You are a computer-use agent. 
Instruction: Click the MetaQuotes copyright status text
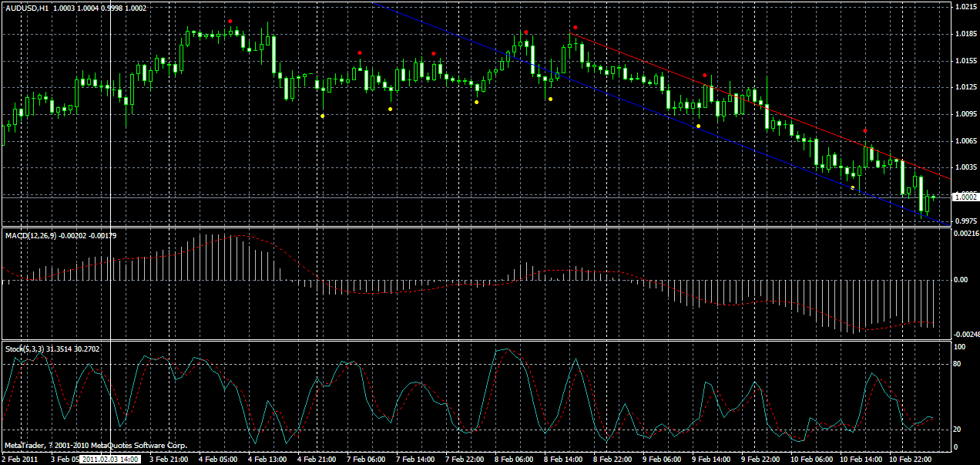(x=92, y=444)
